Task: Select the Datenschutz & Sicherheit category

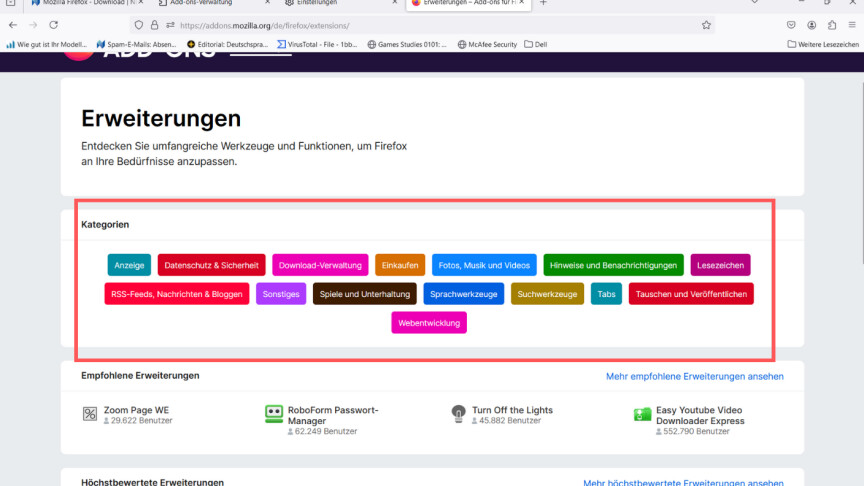Action: click(x=211, y=265)
